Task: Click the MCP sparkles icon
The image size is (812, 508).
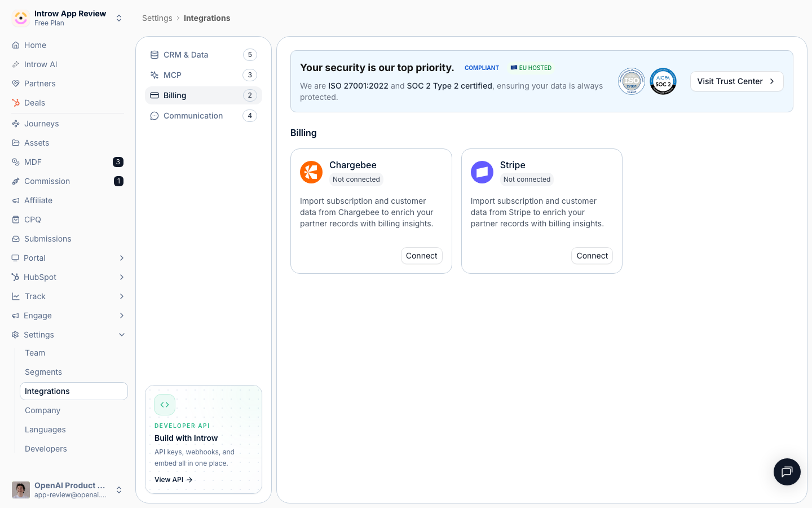Action: pyautogui.click(x=155, y=75)
